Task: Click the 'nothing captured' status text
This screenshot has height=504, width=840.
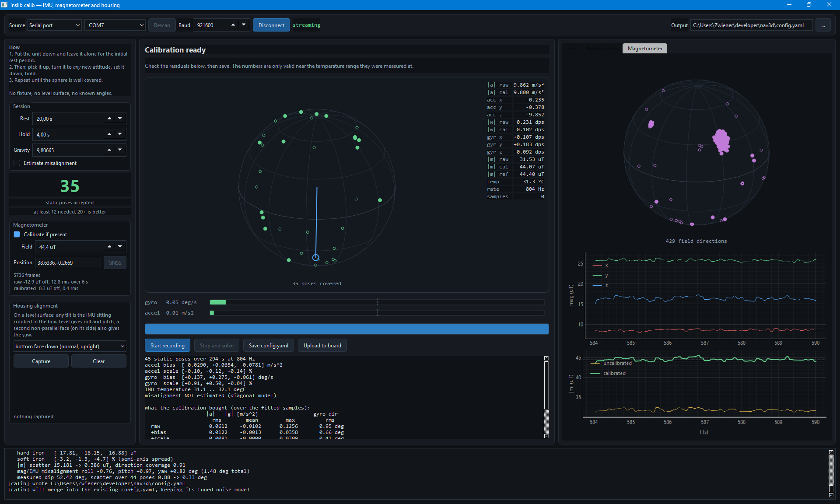Action: (x=33, y=416)
